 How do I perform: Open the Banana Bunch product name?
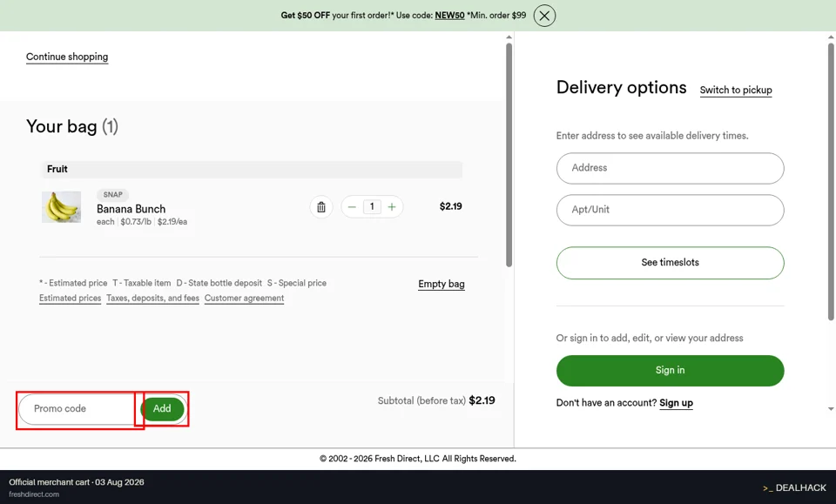tap(131, 209)
